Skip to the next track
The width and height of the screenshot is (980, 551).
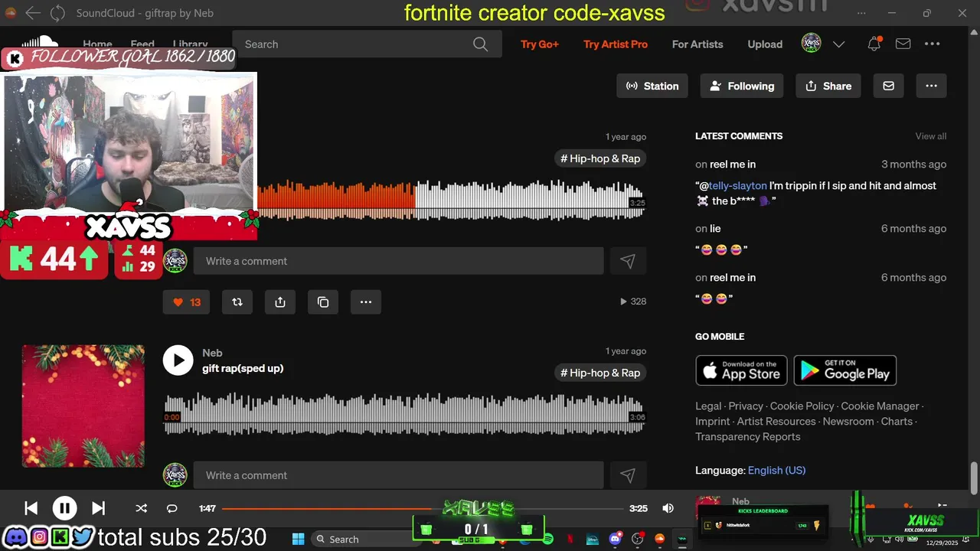click(98, 508)
